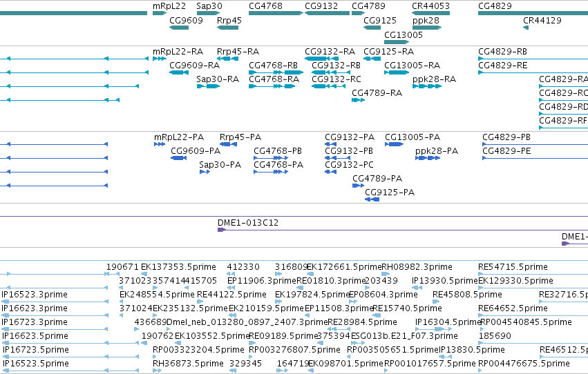Click protein CG9132-PB
Screen dimensions: 588x374
click(337, 158)
